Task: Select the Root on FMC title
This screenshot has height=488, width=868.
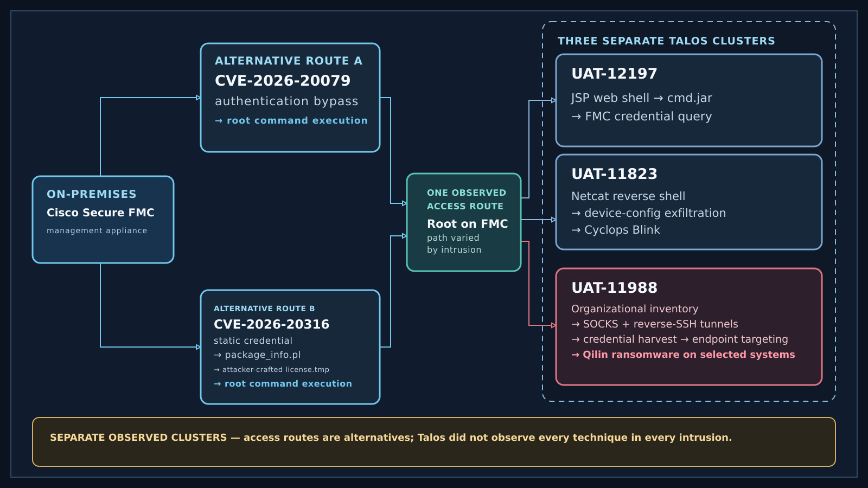Action: [468, 224]
